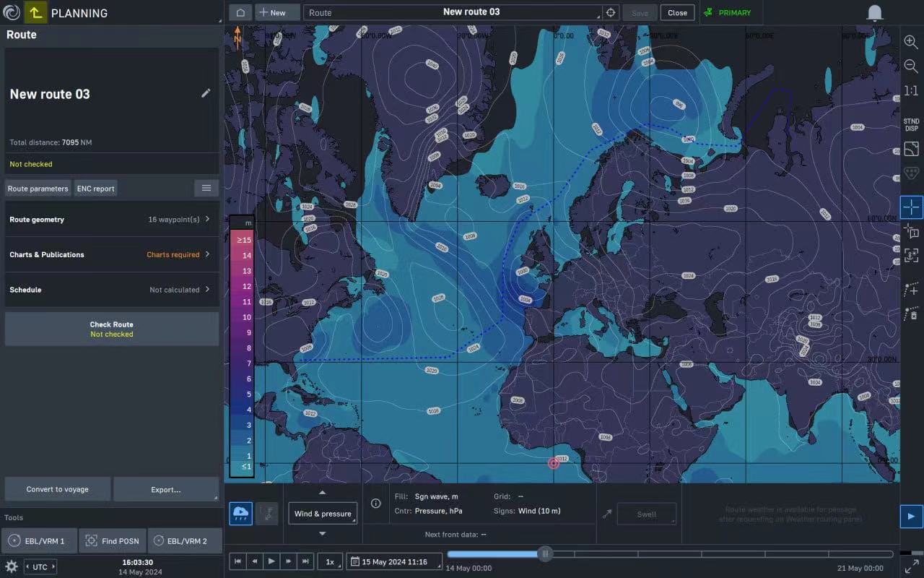Click the weather timeline slider handle
The width and height of the screenshot is (924, 578).
tap(546, 554)
